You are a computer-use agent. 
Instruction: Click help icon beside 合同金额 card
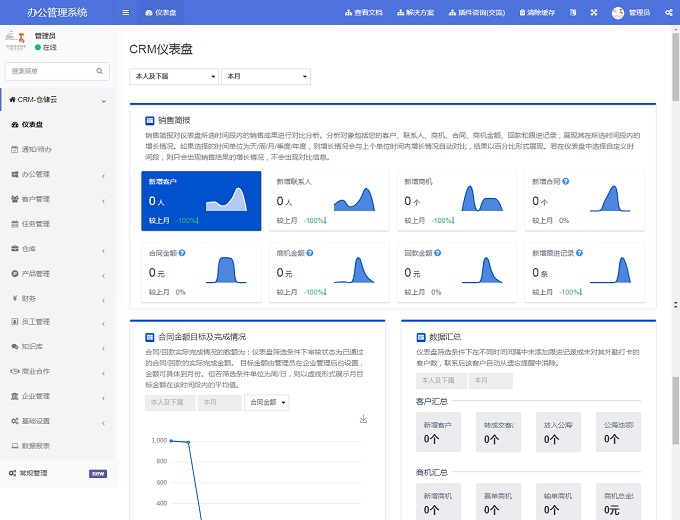pos(182,253)
